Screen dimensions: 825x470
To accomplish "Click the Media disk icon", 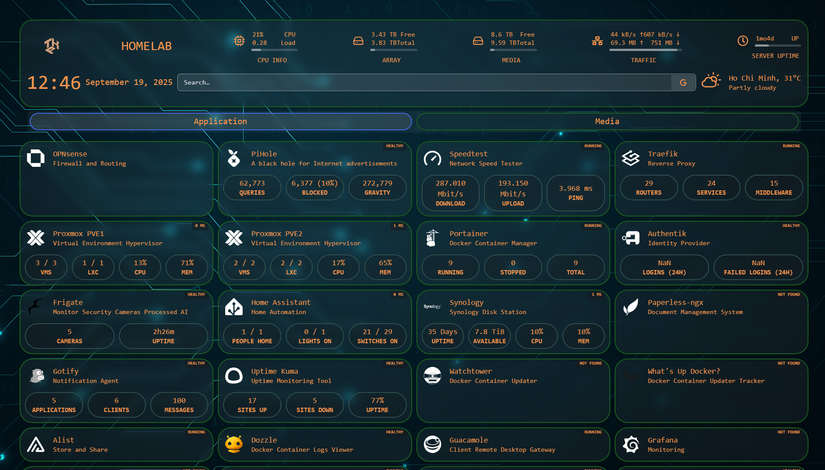I will click(478, 41).
